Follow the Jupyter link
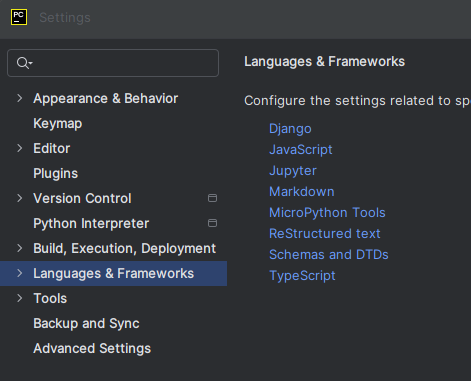Image resolution: width=471 pixels, height=381 pixels. coord(293,171)
